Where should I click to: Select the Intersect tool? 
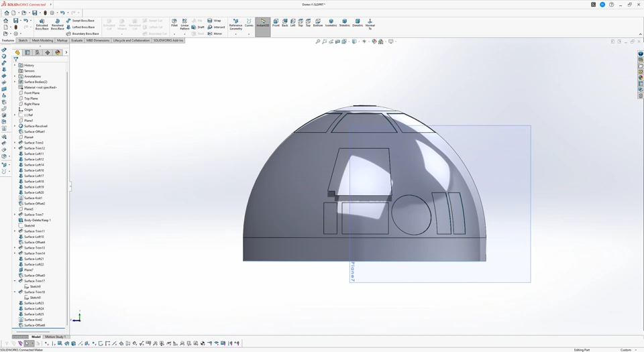coord(216,27)
